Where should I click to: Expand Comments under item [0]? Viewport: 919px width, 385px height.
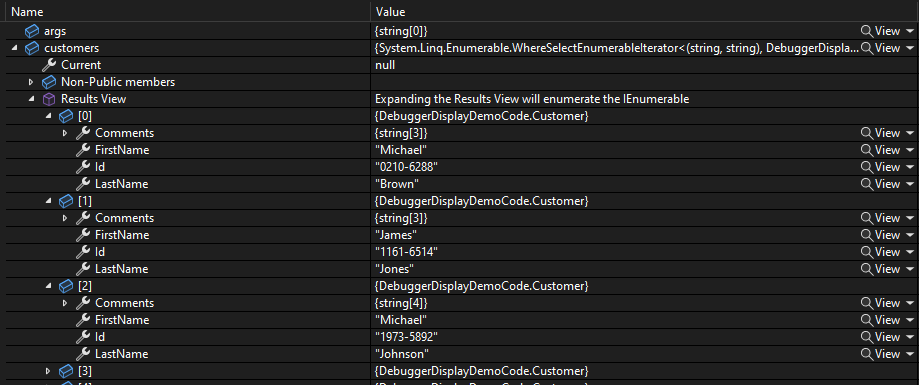[65, 133]
